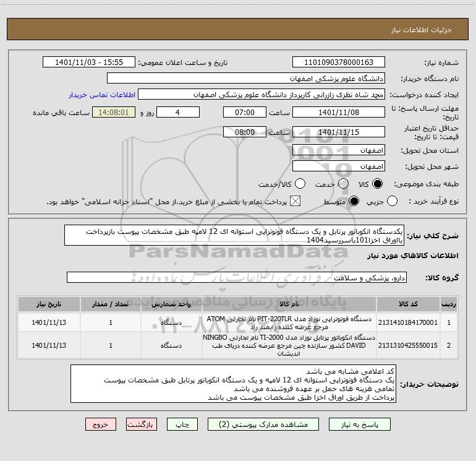Click the چاپ print button
Image resolution: width=476 pixels, height=461 pixels.
coord(182,424)
